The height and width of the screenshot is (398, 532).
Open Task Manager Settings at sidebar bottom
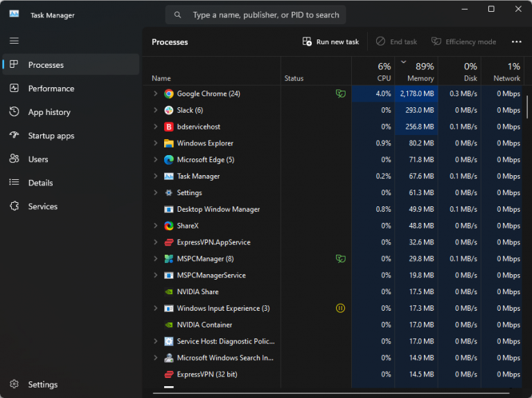point(71,384)
